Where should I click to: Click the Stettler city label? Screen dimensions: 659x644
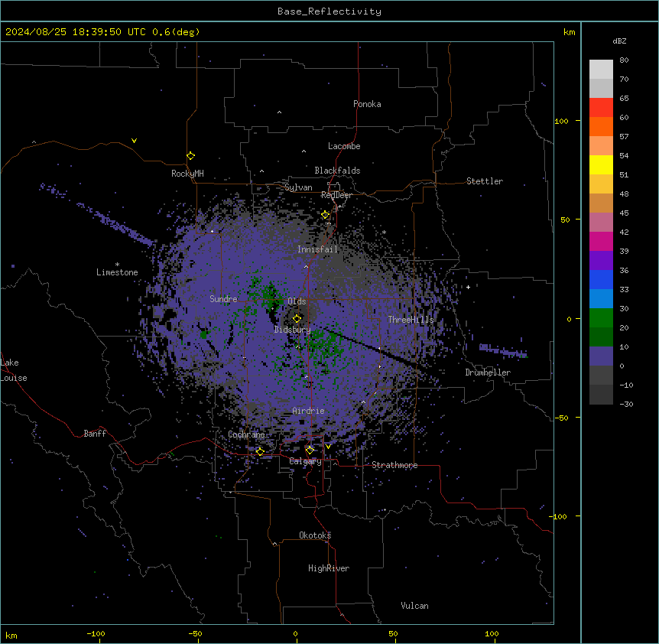click(x=485, y=181)
